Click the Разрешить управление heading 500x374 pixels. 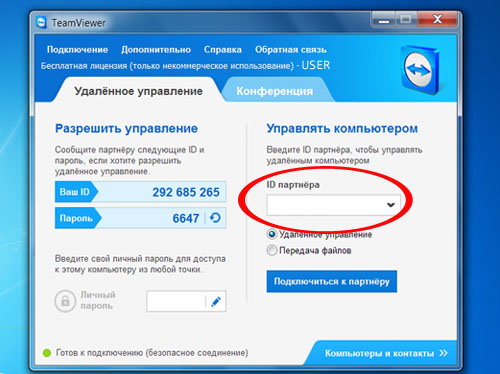tap(127, 129)
